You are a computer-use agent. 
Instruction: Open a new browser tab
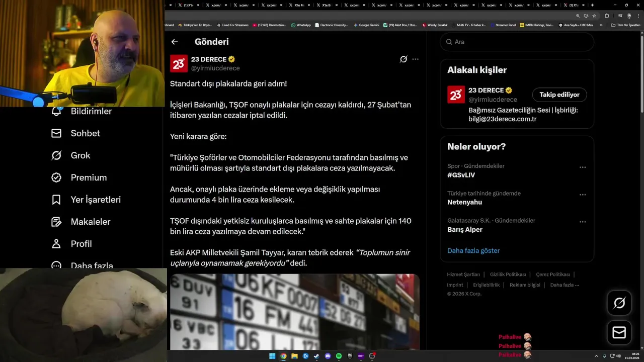[x=592, y=5]
